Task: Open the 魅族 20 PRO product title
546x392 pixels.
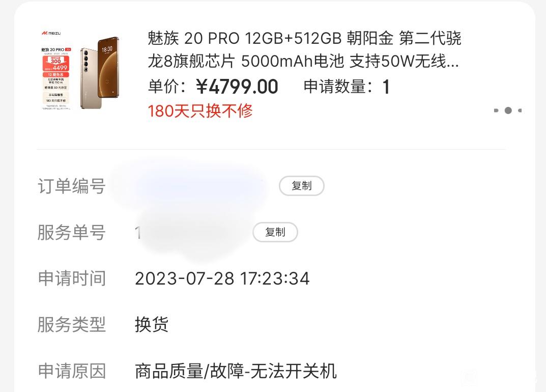Action: pos(304,49)
